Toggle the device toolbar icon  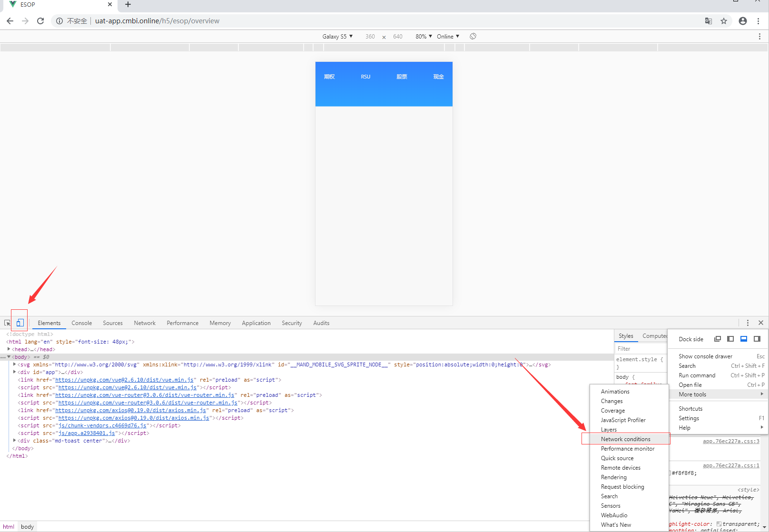[20, 323]
